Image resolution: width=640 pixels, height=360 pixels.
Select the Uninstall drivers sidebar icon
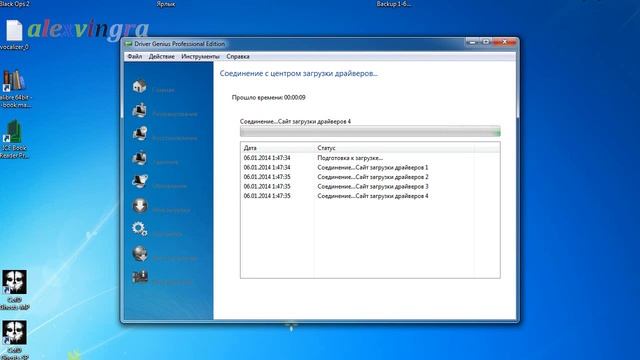139,158
